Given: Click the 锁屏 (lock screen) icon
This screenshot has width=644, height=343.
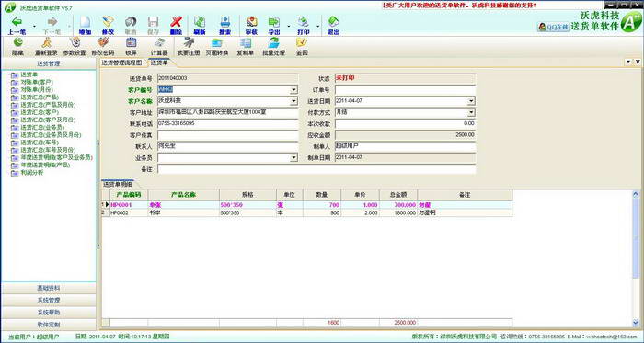Looking at the screenshot, I should pyautogui.click(x=131, y=47).
